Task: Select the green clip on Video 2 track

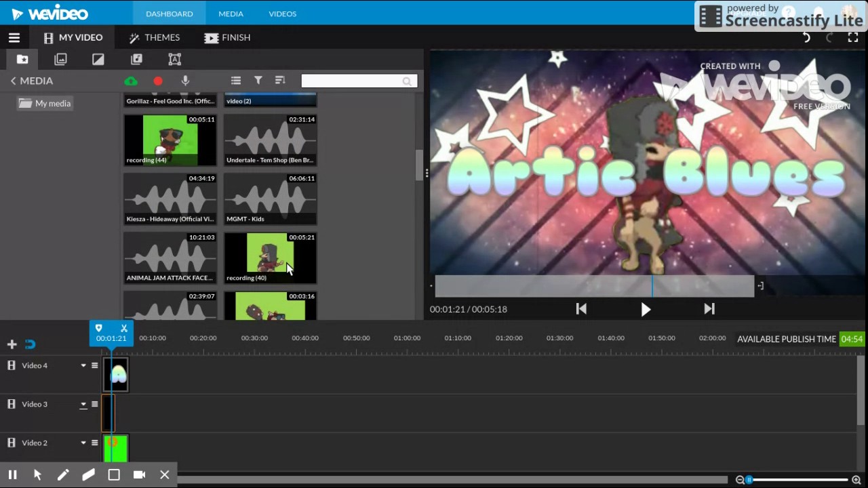Action: pyautogui.click(x=116, y=449)
